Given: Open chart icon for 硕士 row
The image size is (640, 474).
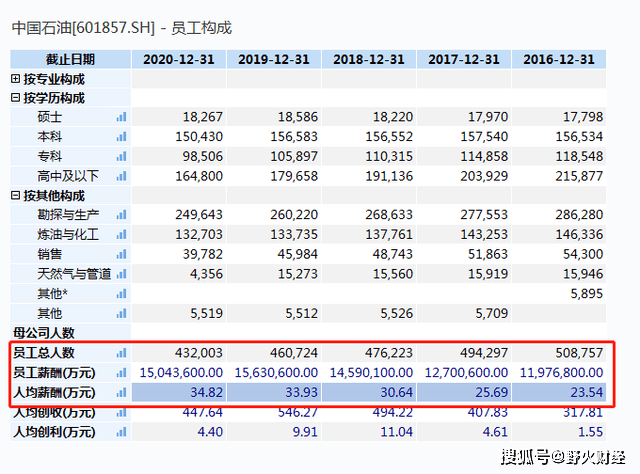Looking at the screenshot, I should (121, 118).
